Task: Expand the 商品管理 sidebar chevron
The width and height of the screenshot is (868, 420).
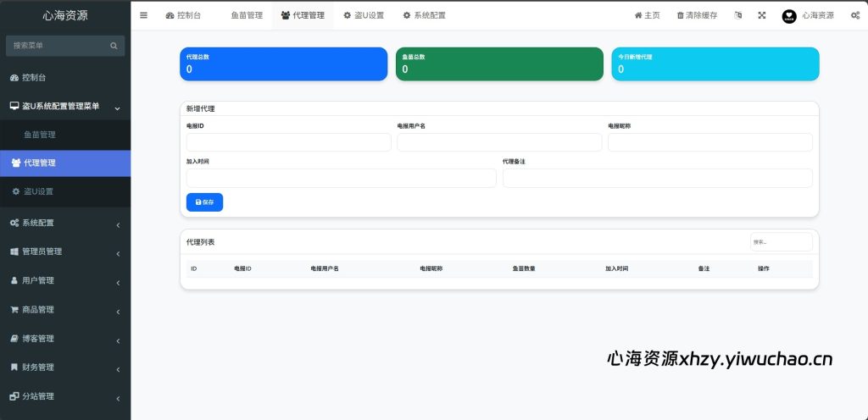Action: pos(118,312)
